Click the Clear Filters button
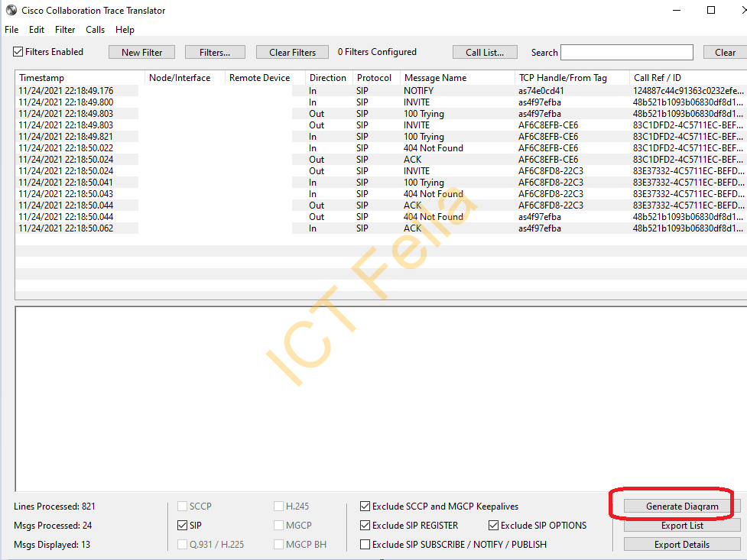Image resolution: width=747 pixels, height=560 pixels. tap(292, 51)
